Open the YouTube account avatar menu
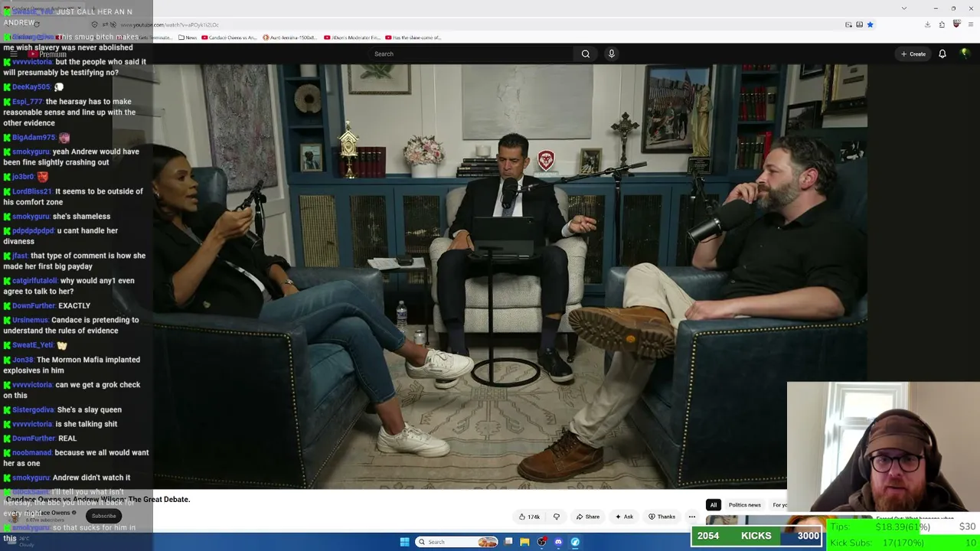980x551 pixels. 965,54
